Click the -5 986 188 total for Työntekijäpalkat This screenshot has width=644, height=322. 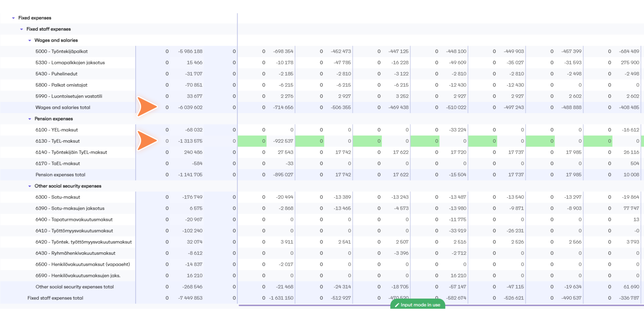[190, 52]
